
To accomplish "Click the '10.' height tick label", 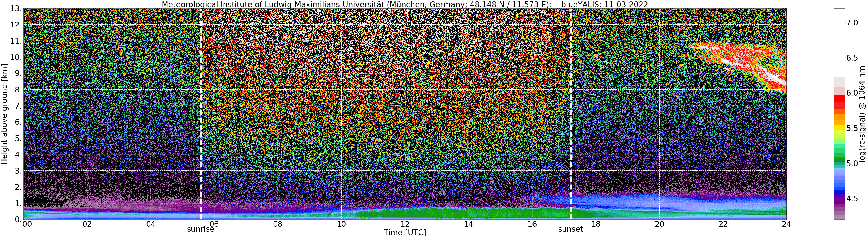I will click(x=16, y=57).
